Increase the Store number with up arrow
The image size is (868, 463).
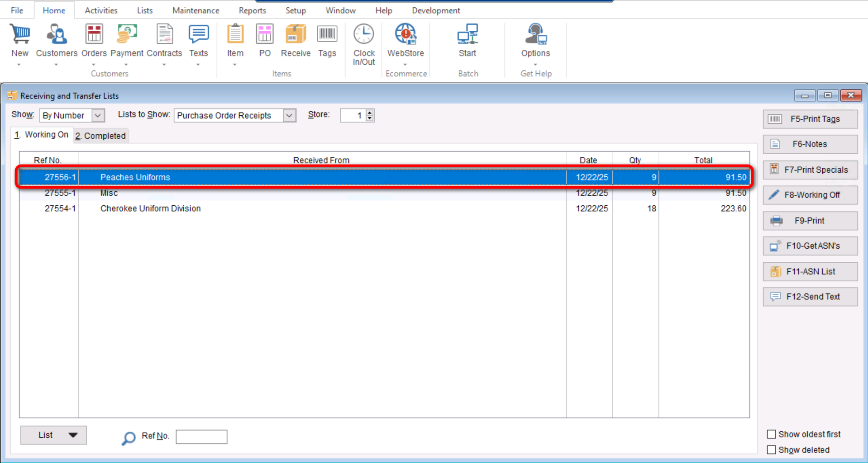click(370, 113)
